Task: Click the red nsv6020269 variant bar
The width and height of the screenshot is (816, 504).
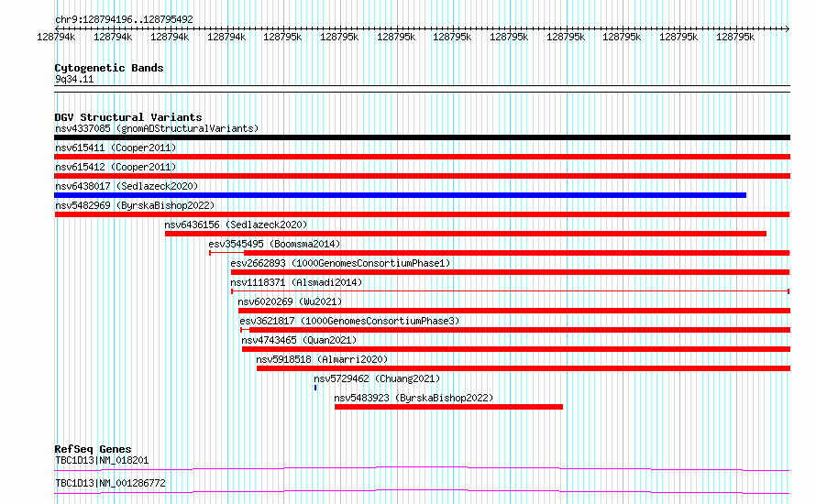Action: [x=514, y=311]
